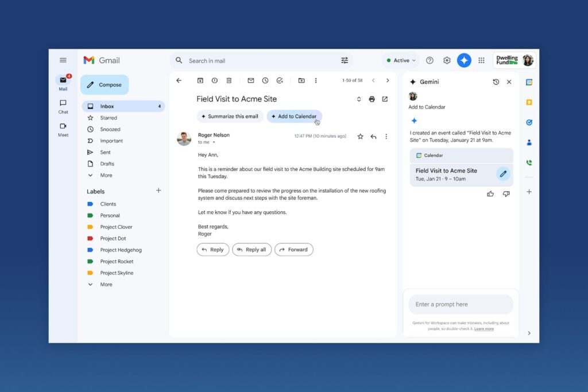Star the message from Roger Nelson
The height and width of the screenshot is (392, 588).
361,137
